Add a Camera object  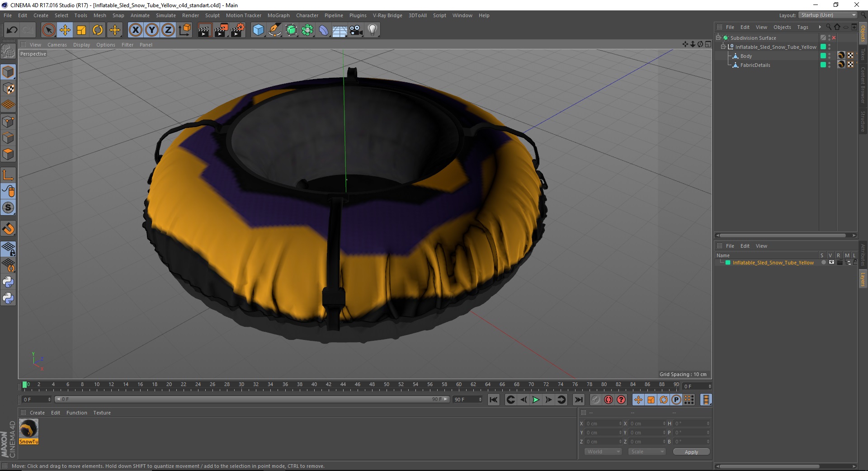pyautogui.click(x=356, y=30)
